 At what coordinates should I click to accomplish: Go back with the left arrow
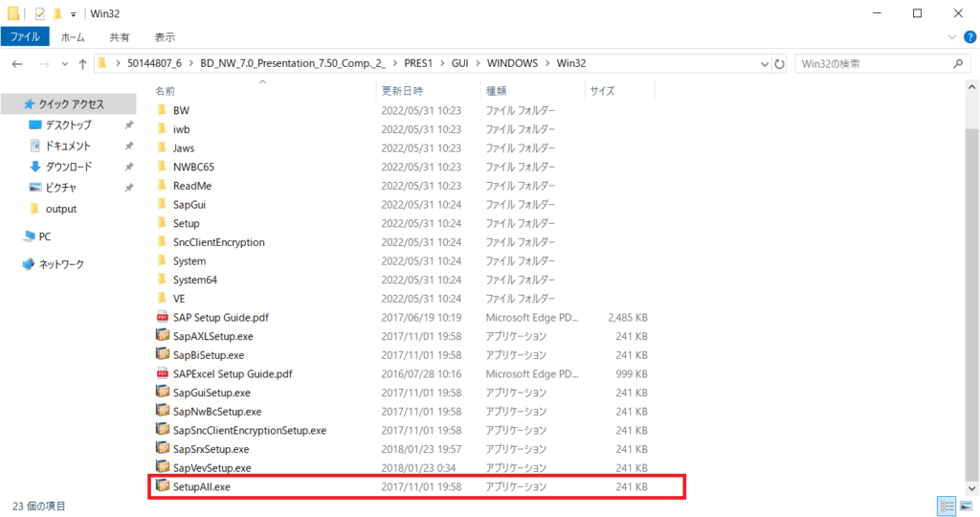tap(17, 64)
